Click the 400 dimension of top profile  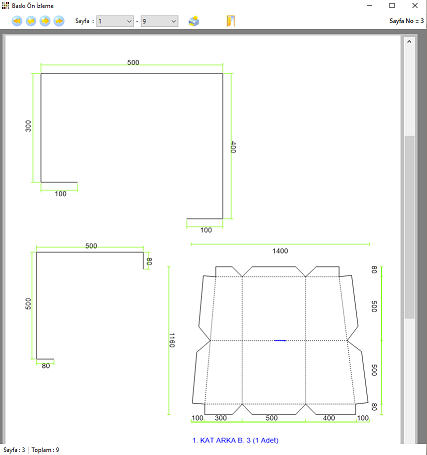(233, 147)
